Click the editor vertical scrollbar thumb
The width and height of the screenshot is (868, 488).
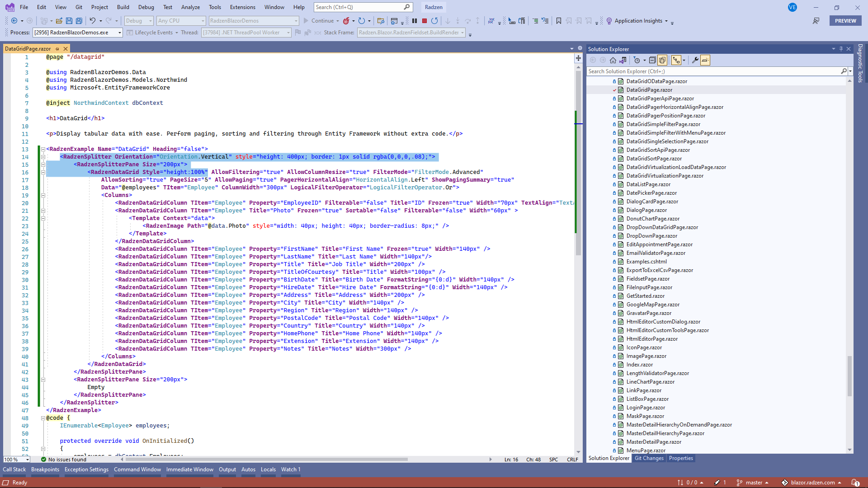coord(578,163)
